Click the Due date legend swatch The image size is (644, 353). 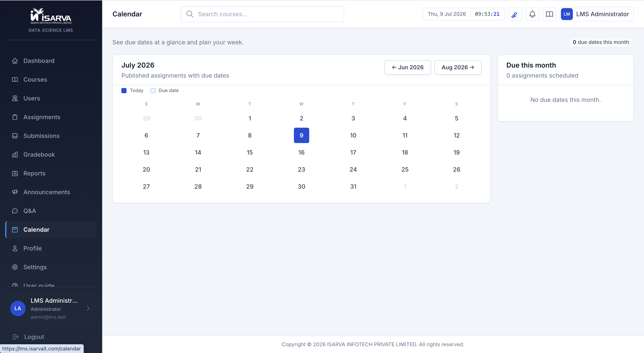pos(153,91)
